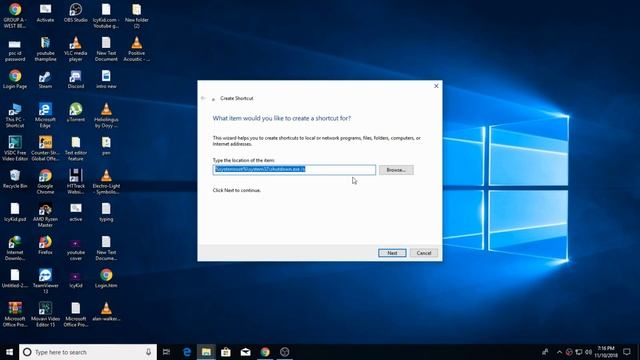The width and height of the screenshot is (640, 360).
Task: Select GROUP A - WEST BE... desktop icon
Action: [15, 16]
